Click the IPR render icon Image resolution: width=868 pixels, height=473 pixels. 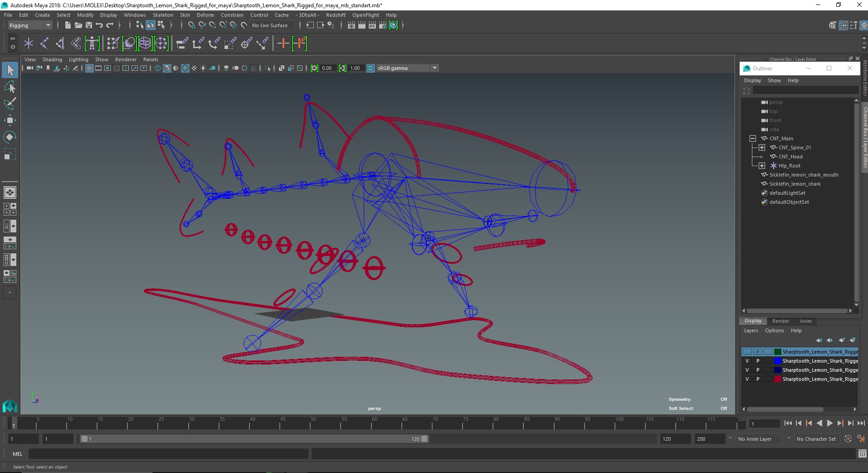[372, 25]
